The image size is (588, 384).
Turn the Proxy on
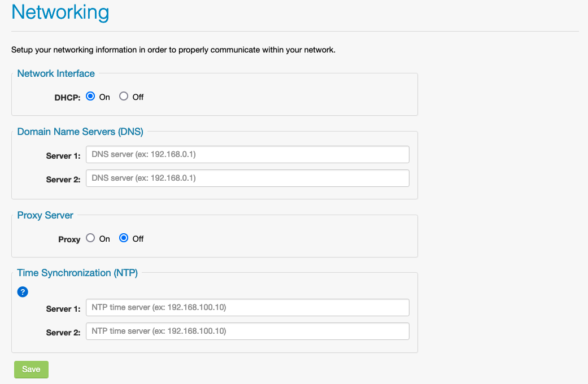click(x=90, y=238)
